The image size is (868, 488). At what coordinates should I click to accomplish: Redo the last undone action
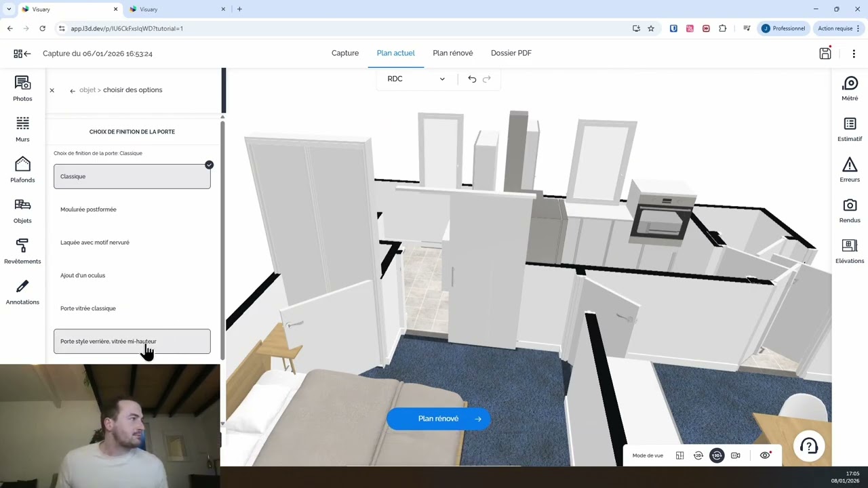coord(487,79)
